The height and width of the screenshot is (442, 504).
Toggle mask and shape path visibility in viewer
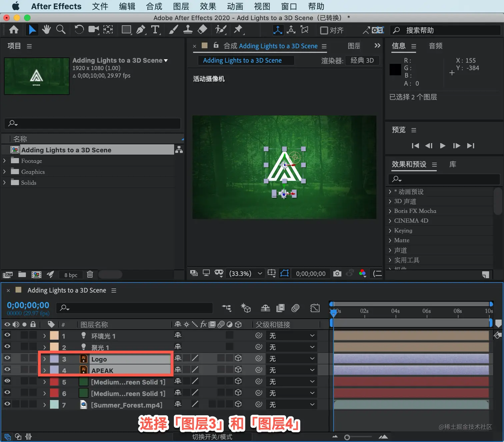coord(285,274)
